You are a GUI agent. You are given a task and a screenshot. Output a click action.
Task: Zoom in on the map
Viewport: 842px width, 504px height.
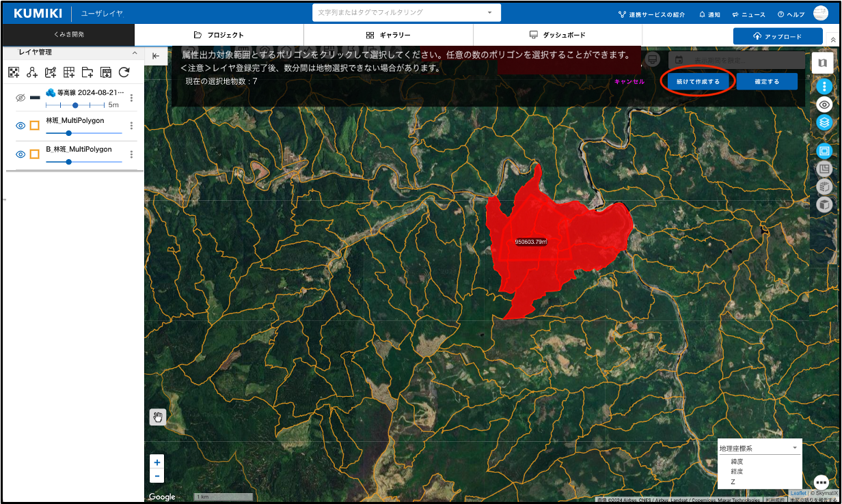(x=157, y=462)
